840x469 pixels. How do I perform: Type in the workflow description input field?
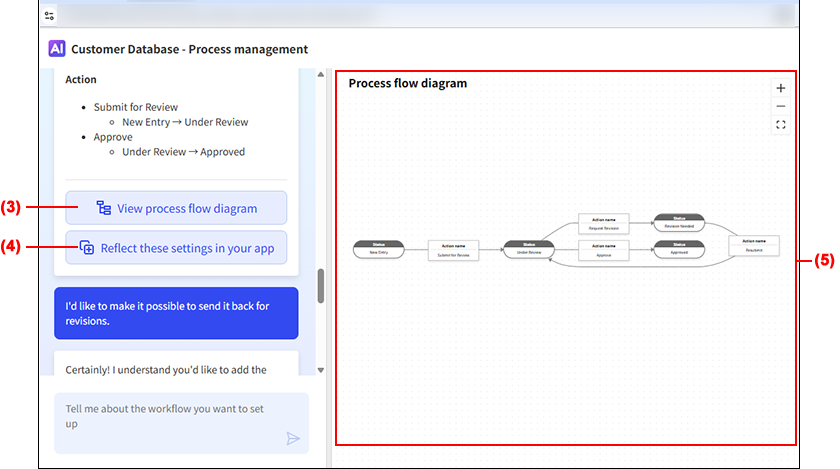pos(170,416)
